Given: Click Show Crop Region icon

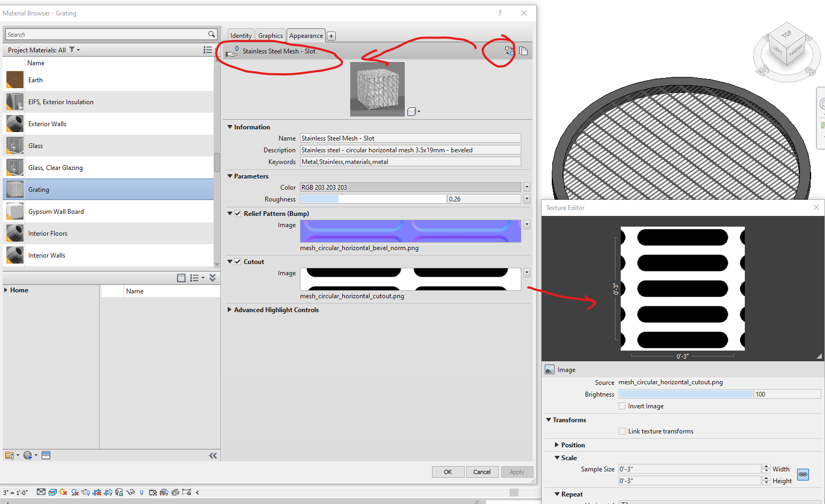Looking at the screenshot, I should pyautogui.click(x=108, y=492).
